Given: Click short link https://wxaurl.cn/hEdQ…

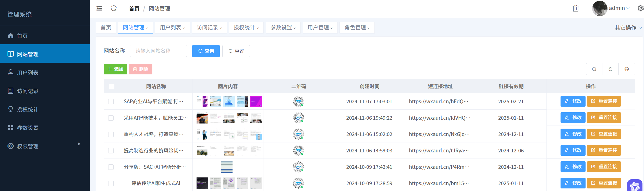Looking at the screenshot, I should pyautogui.click(x=439, y=102).
